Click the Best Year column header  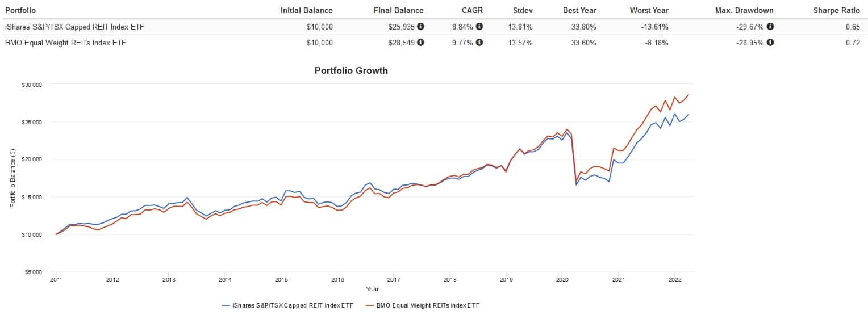click(579, 10)
